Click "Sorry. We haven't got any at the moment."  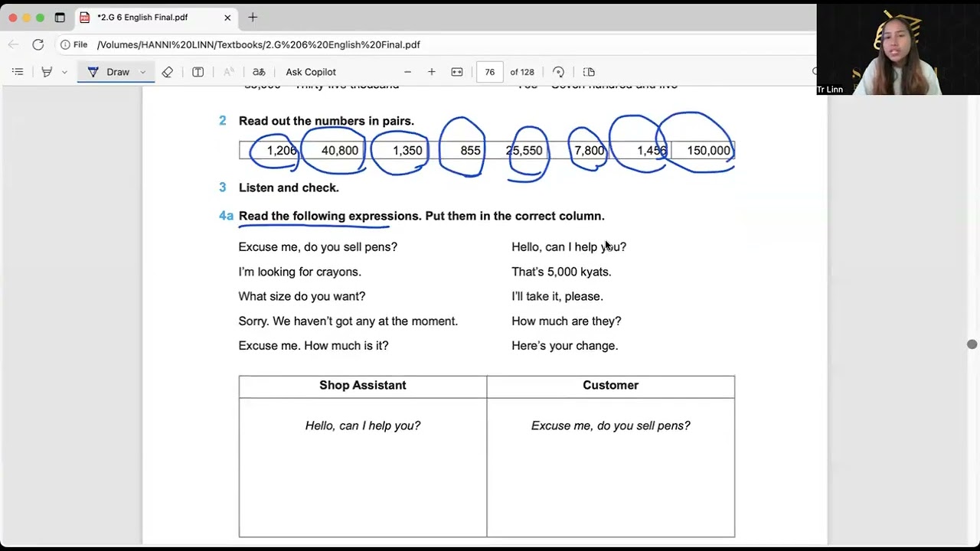pyautogui.click(x=348, y=321)
